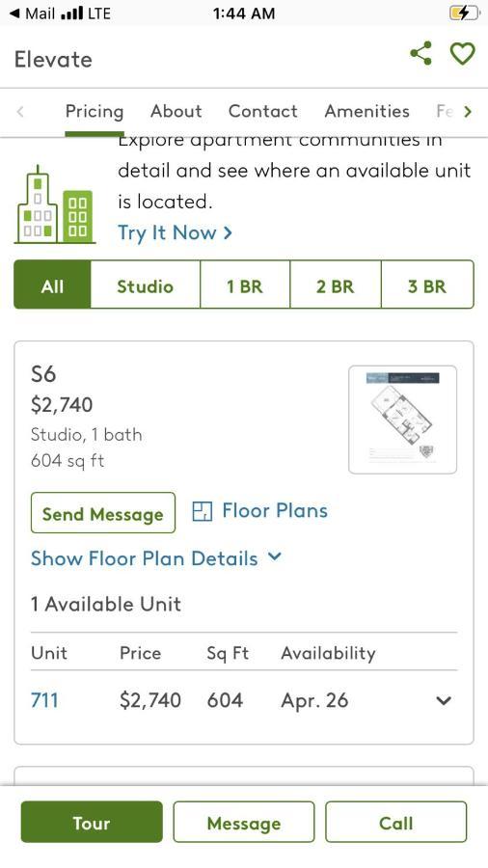Screen dimensions: 488x868
Task: Open the Amenities tab
Action: pos(366,111)
